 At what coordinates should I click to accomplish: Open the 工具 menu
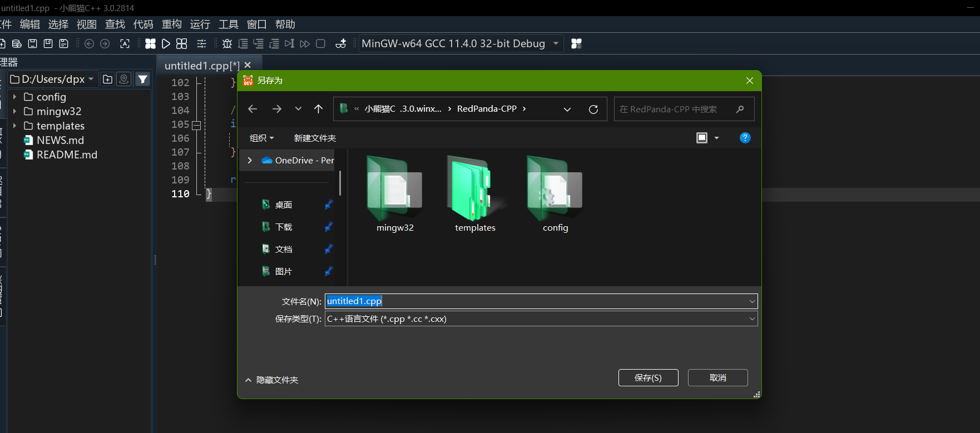[x=229, y=24]
